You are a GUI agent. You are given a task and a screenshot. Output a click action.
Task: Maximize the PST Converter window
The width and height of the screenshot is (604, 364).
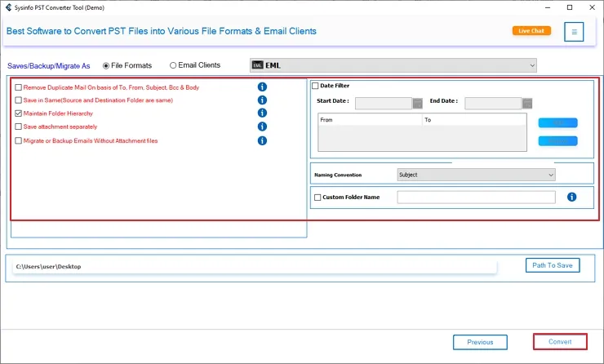click(570, 7)
